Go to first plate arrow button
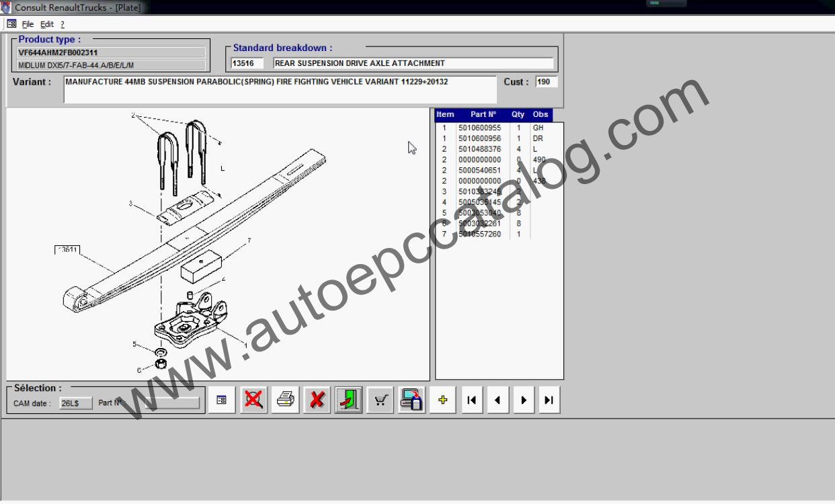This screenshot has width=835, height=504. pos(471,401)
